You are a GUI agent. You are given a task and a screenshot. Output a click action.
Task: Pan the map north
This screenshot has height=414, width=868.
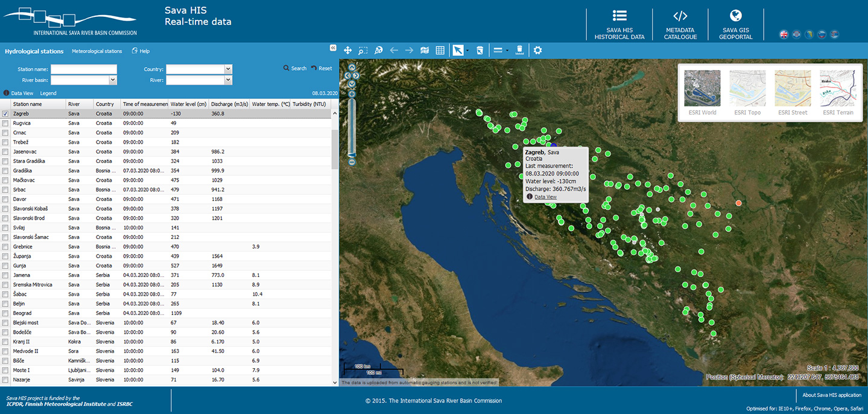[x=352, y=68]
